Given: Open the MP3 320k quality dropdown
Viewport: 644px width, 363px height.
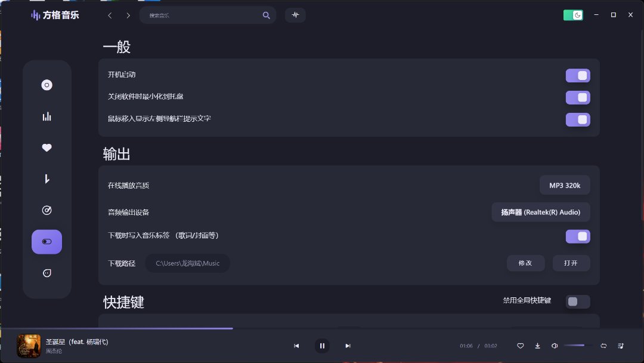Looking at the screenshot, I should tap(565, 186).
